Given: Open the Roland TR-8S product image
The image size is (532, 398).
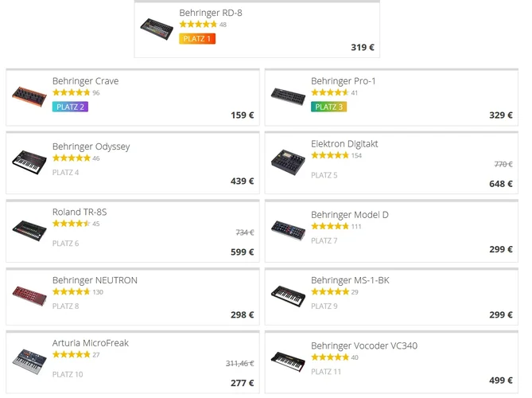Looking at the screenshot, I should (29, 230).
